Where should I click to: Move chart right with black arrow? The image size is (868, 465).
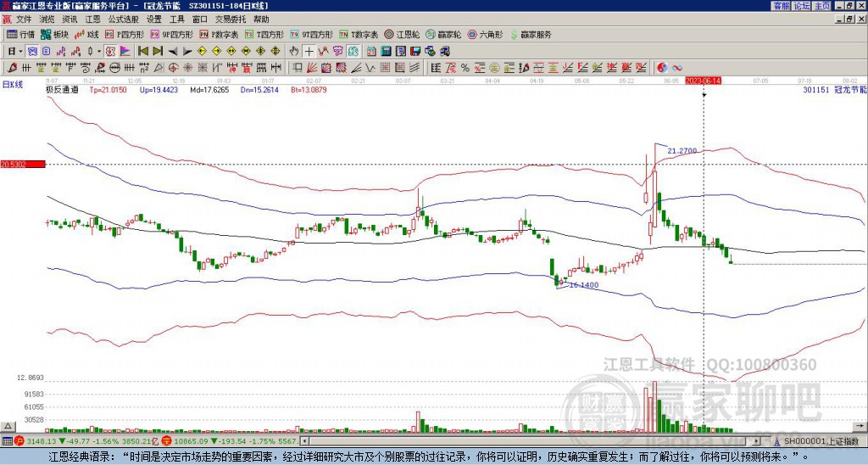pyautogui.click(x=187, y=51)
